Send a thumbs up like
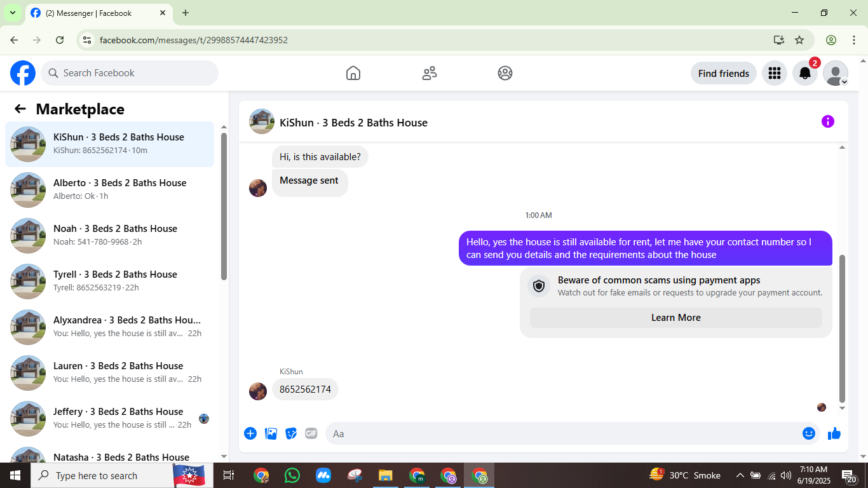Image resolution: width=868 pixels, height=488 pixels. (x=834, y=433)
